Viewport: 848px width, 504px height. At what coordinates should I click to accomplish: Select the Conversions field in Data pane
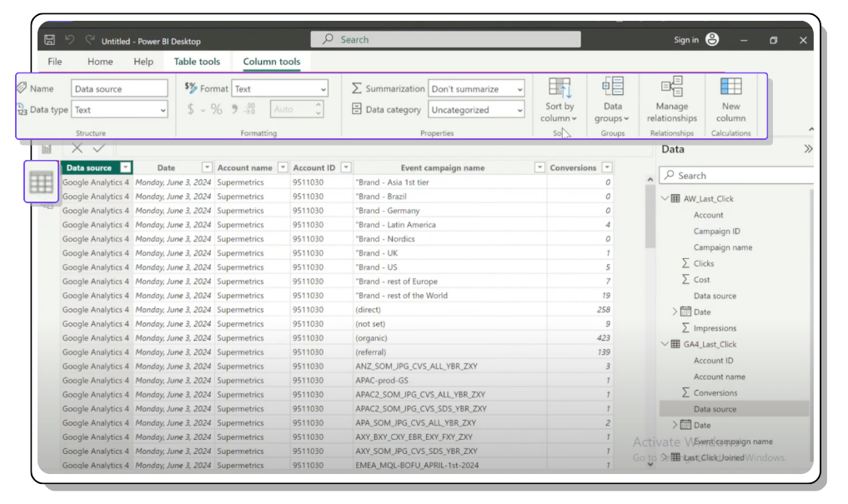click(715, 393)
